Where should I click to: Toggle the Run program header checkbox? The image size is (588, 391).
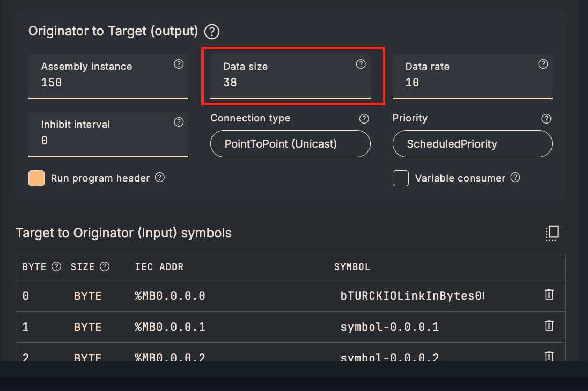[36, 178]
